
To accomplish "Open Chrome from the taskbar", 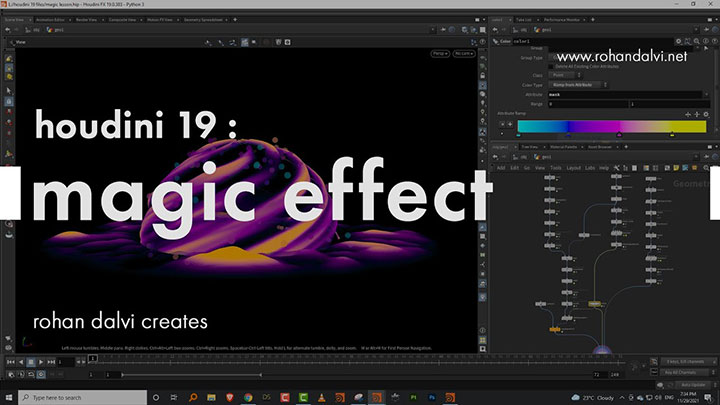I will point(248,398).
